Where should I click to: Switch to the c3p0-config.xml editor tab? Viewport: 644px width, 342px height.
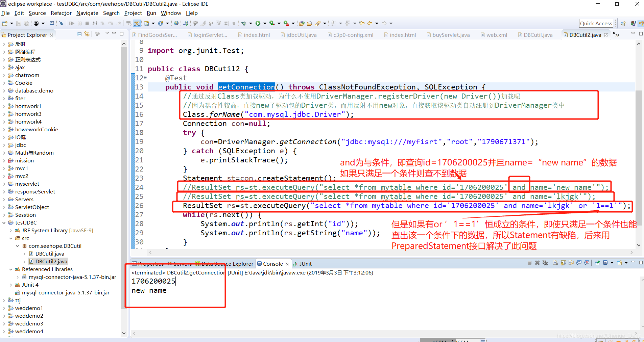350,35
